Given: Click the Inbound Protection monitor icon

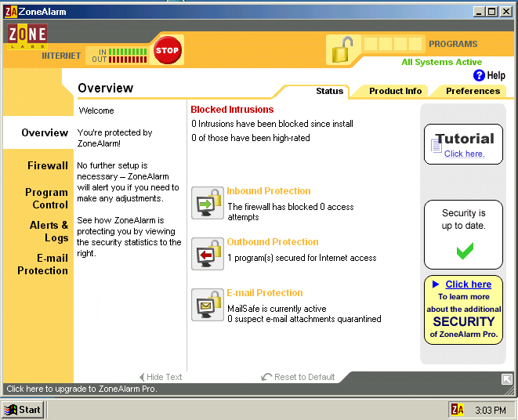Looking at the screenshot, I should 208,203.
